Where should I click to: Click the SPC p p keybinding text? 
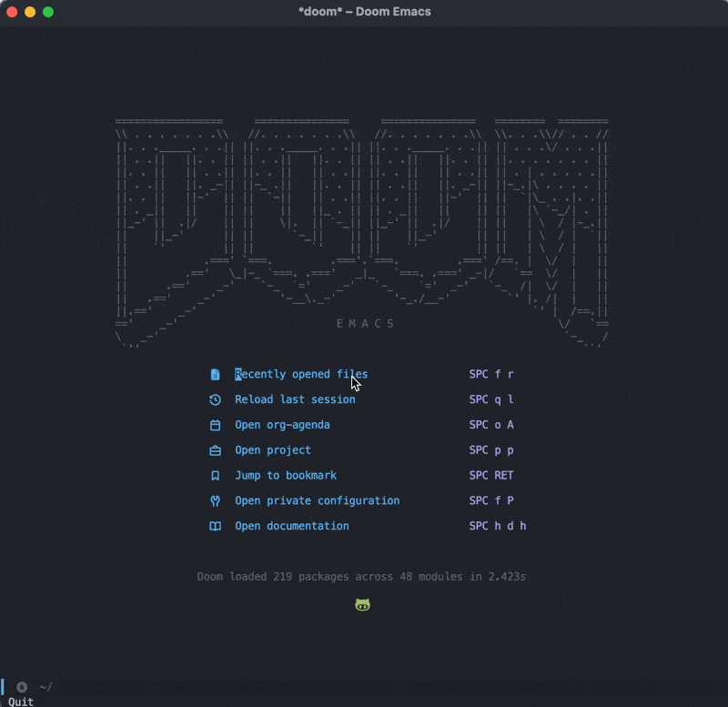(x=491, y=450)
